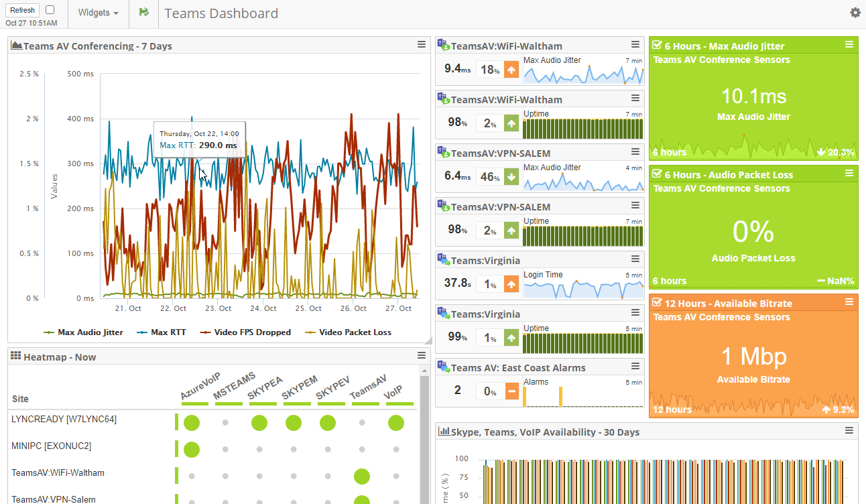Open WiFi-Waltham Max Audio Jitter widget menu

point(635,45)
